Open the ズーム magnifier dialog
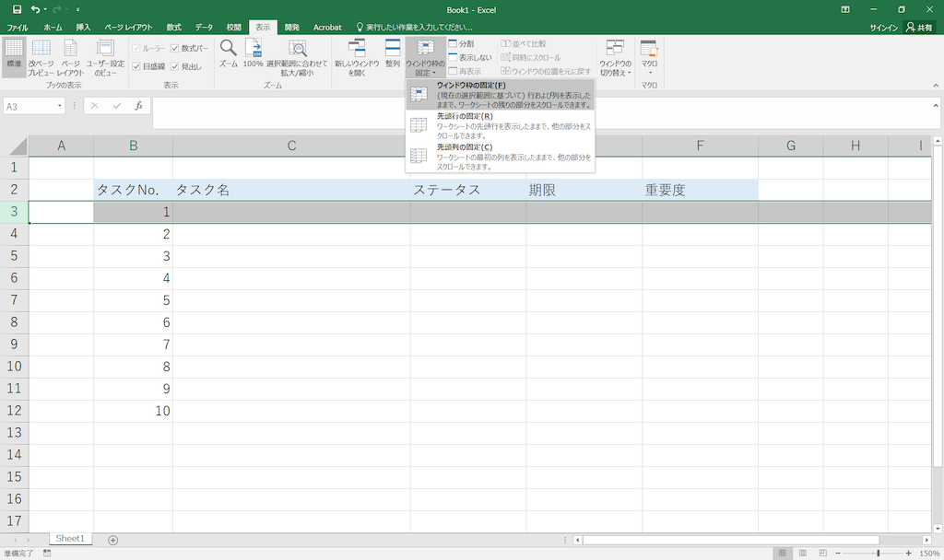 pyautogui.click(x=229, y=52)
